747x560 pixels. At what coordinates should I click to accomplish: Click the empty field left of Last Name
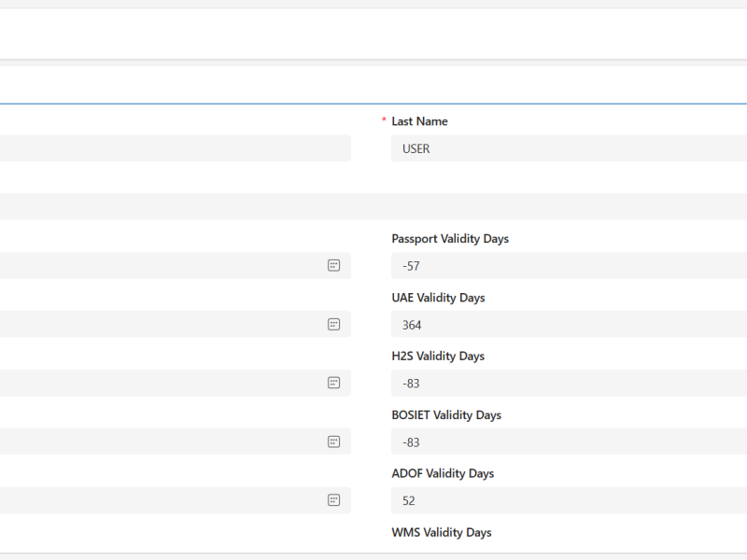[176, 148]
